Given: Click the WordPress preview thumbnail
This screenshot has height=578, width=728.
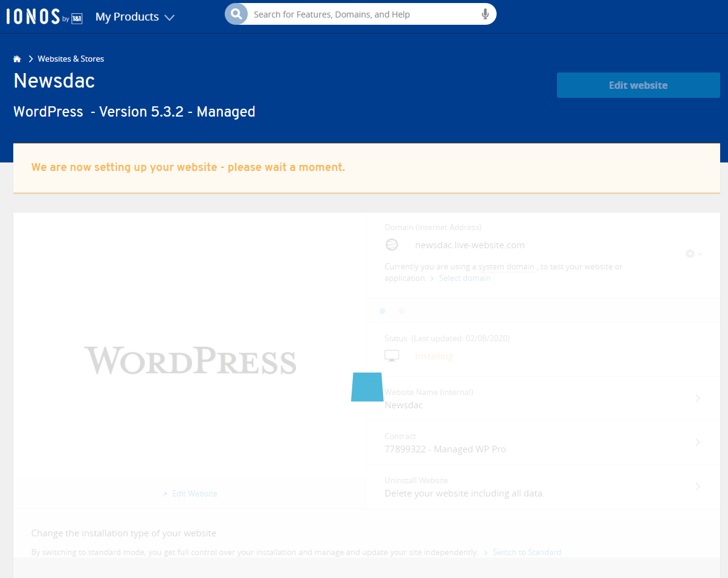Looking at the screenshot, I should [190, 360].
